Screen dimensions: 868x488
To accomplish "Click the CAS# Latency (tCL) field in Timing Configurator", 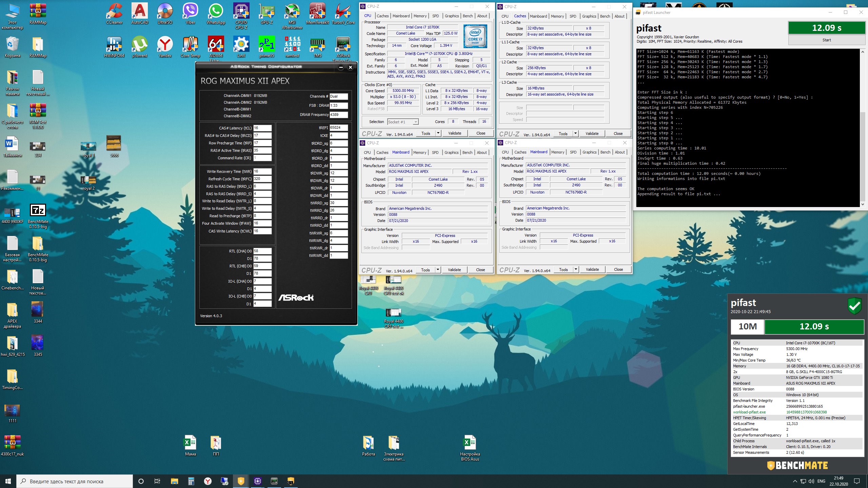I will [262, 128].
